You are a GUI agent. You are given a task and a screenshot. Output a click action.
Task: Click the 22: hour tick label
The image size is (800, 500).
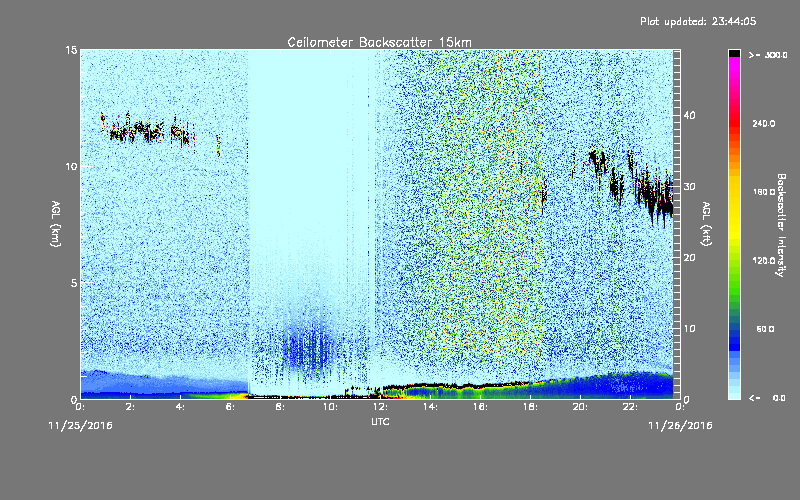630,407
